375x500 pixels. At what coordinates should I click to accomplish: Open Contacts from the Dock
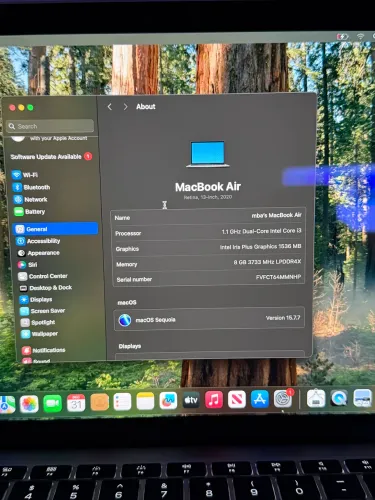click(99, 402)
